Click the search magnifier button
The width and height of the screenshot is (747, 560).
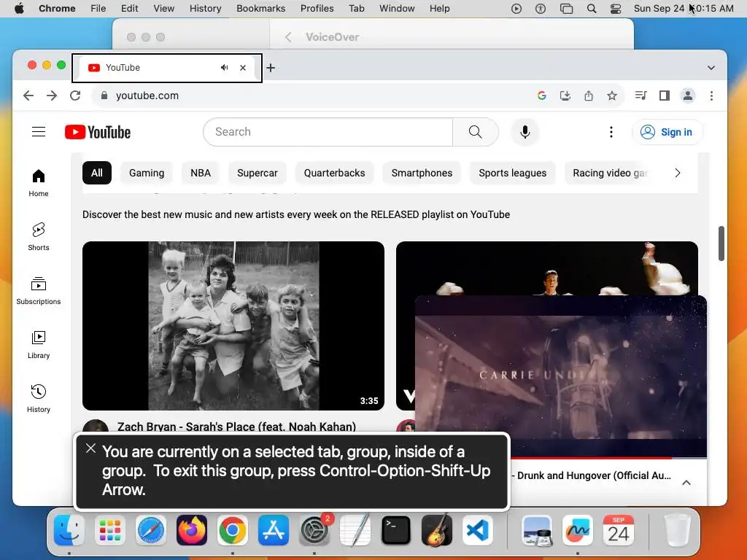click(475, 132)
